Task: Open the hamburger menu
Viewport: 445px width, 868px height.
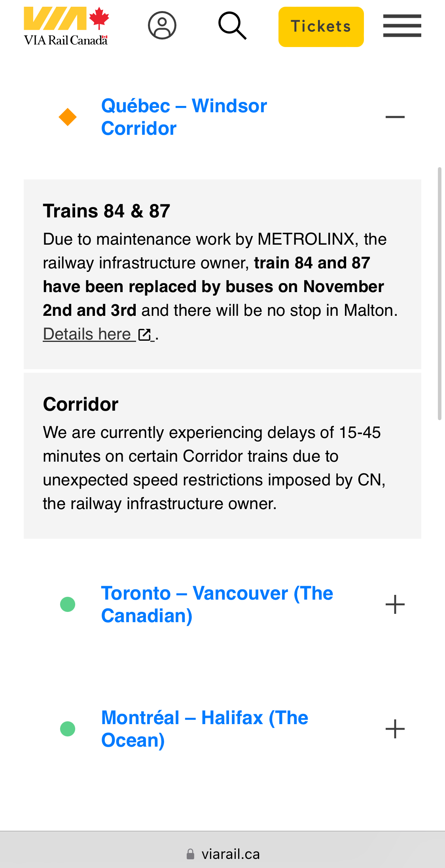Action: point(402,26)
